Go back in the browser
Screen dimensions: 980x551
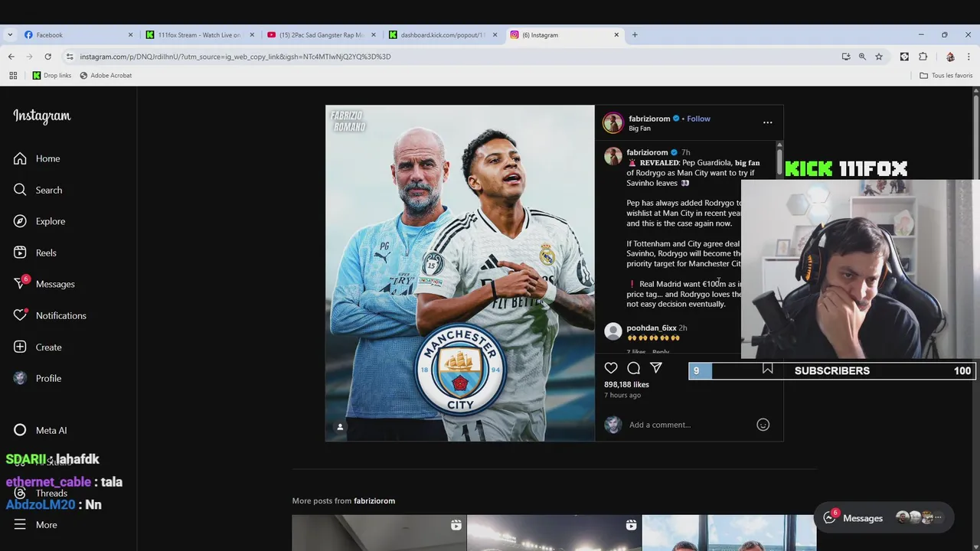point(11,57)
